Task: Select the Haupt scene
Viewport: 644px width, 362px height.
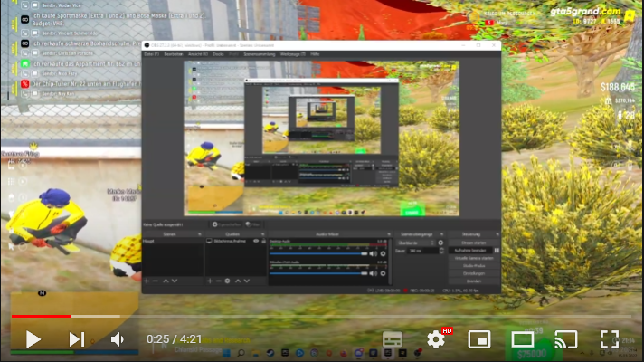Action: [x=173, y=242]
